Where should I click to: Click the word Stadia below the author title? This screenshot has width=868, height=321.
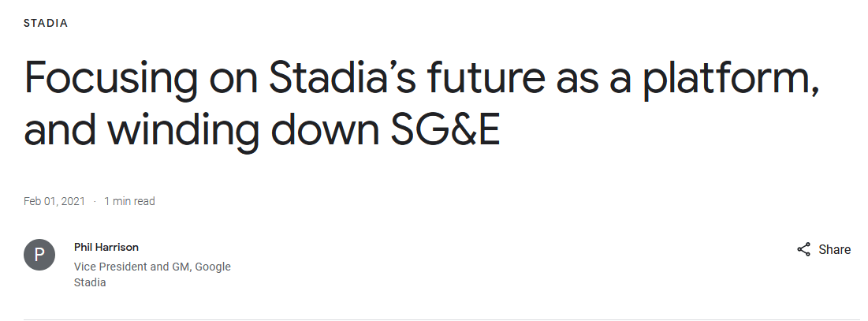coord(90,282)
